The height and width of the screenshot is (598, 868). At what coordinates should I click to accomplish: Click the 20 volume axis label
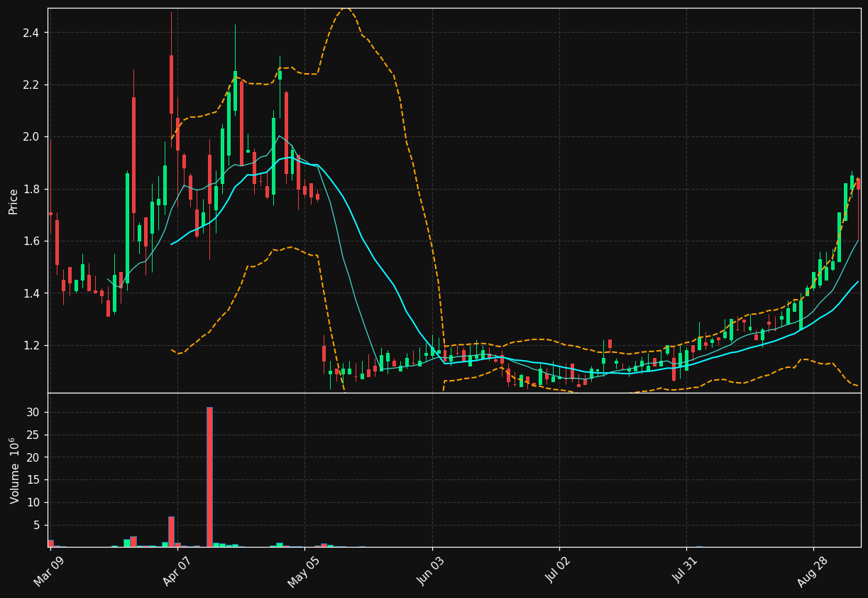pyautogui.click(x=34, y=457)
